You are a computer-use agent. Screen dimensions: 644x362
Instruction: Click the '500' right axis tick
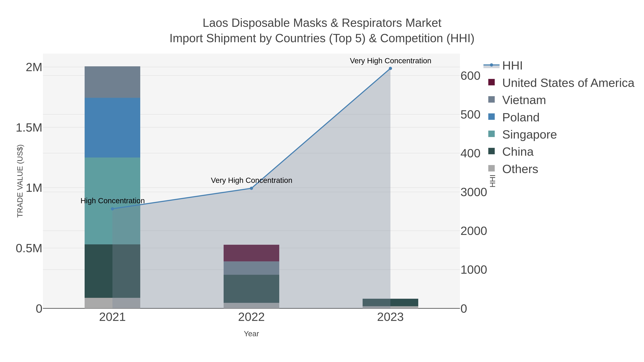pyautogui.click(x=470, y=115)
